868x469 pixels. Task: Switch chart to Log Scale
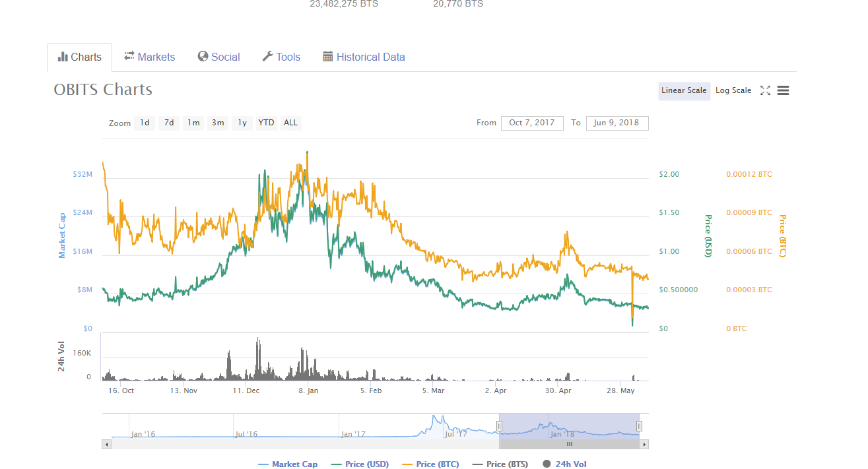coord(733,90)
